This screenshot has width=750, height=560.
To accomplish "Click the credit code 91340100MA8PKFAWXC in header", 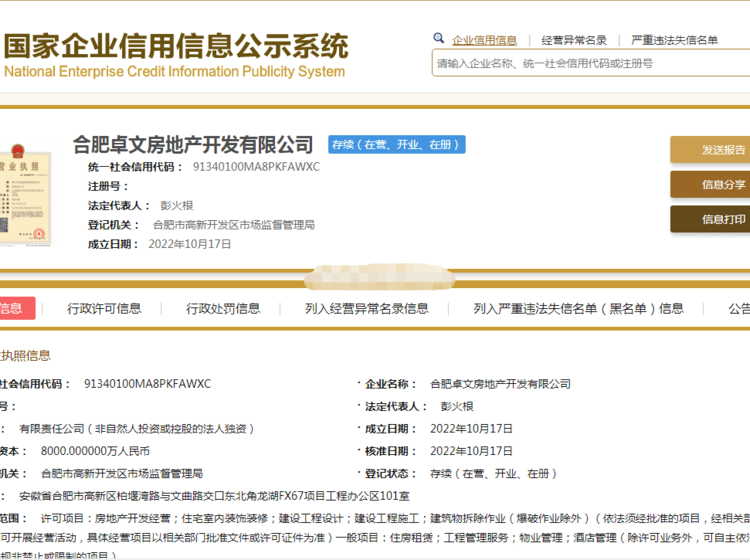I will point(256,167).
